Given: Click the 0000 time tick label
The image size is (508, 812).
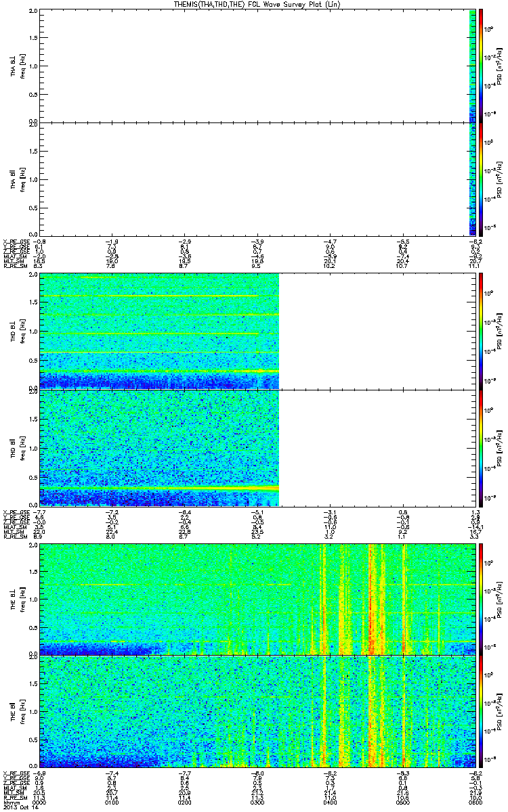Looking at the screenshot, I should pos(39,803).
